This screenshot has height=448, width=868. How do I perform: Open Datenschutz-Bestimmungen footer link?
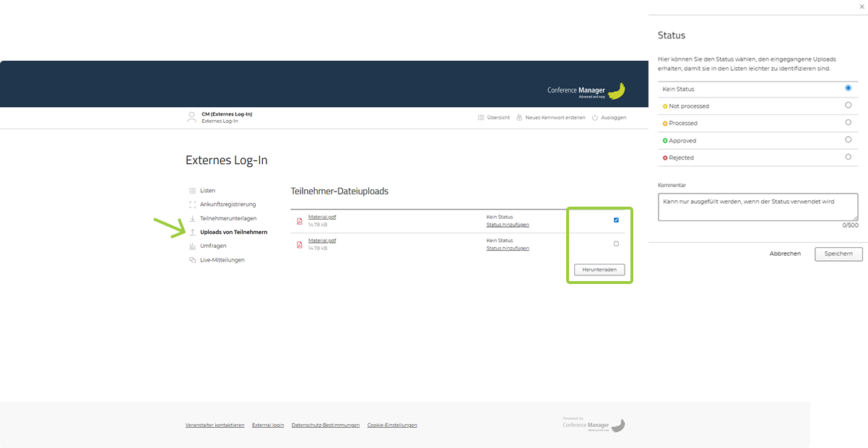tap(326, 425)
